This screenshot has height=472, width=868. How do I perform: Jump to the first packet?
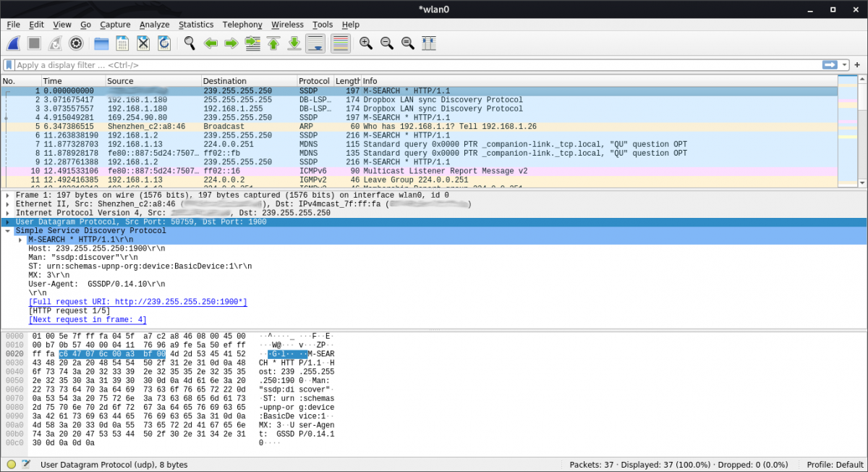click(273, 43)
